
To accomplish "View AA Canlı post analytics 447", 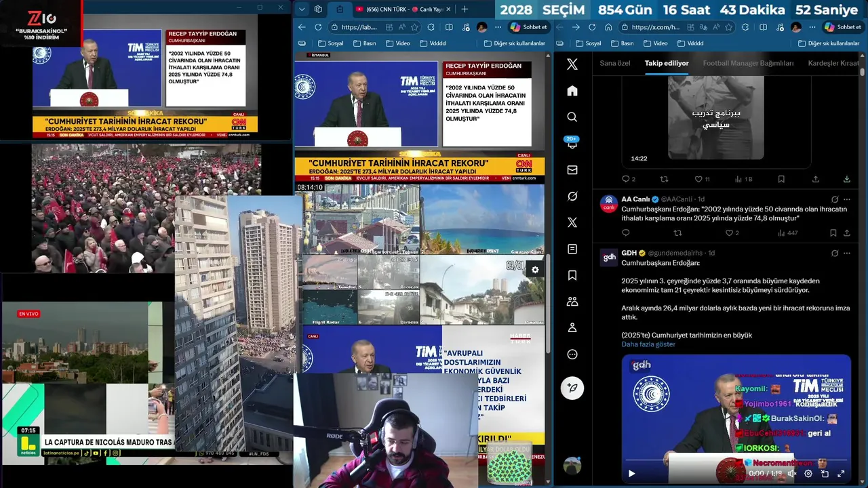I will 787,232.
